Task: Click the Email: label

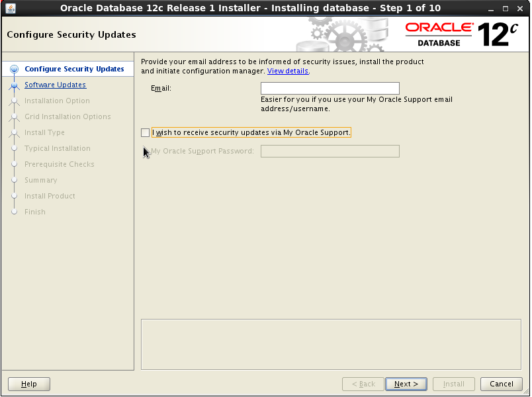Action: pyautogui.click(x=161, y=88)
